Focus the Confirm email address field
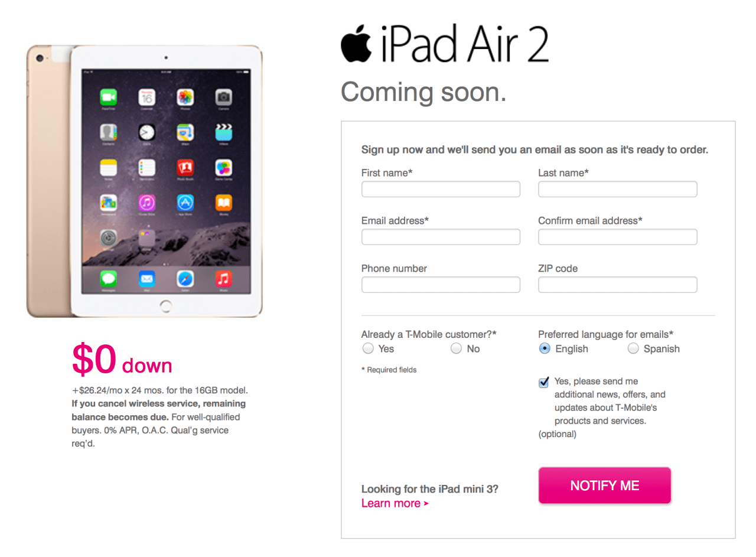This screenshot has width=756, height=557. (x=618, y=237)
